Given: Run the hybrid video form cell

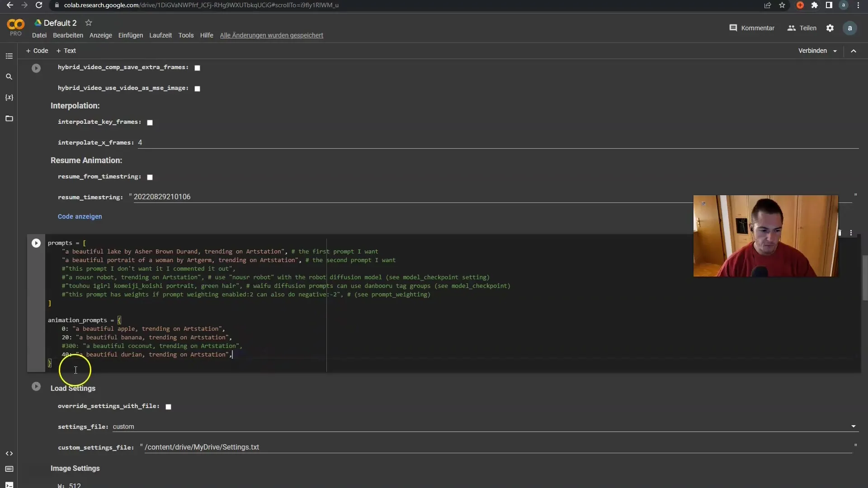Looking at the screenshot, I should pos(36,68).
